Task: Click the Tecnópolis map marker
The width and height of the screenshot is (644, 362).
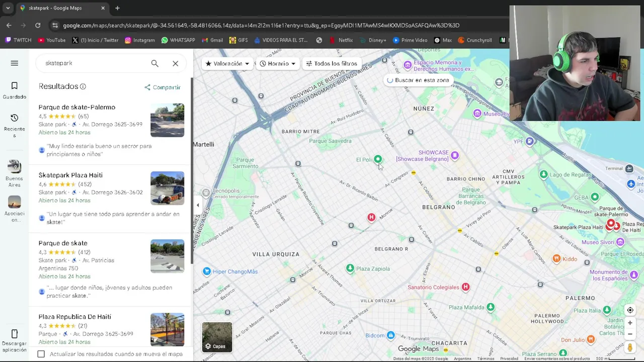Action: coord(206,193)
